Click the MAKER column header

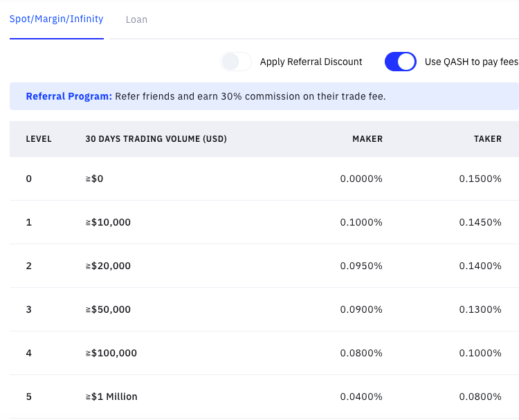(x=367, y=139)
